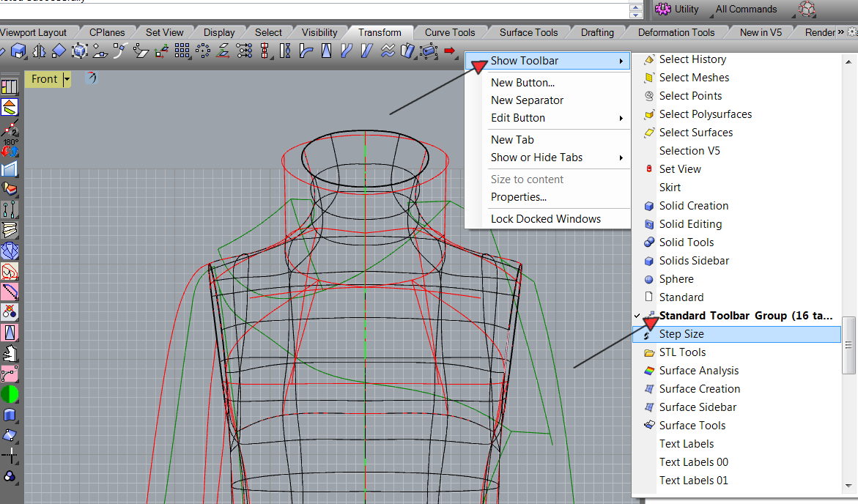
Task: Click the Taper tool icon
Action: 327,51
